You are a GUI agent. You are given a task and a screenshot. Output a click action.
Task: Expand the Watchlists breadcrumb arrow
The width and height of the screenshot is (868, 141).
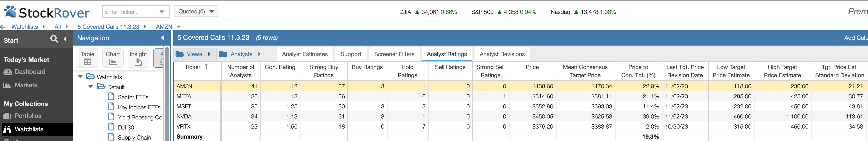pyautogui.click(x=43, y=27)
